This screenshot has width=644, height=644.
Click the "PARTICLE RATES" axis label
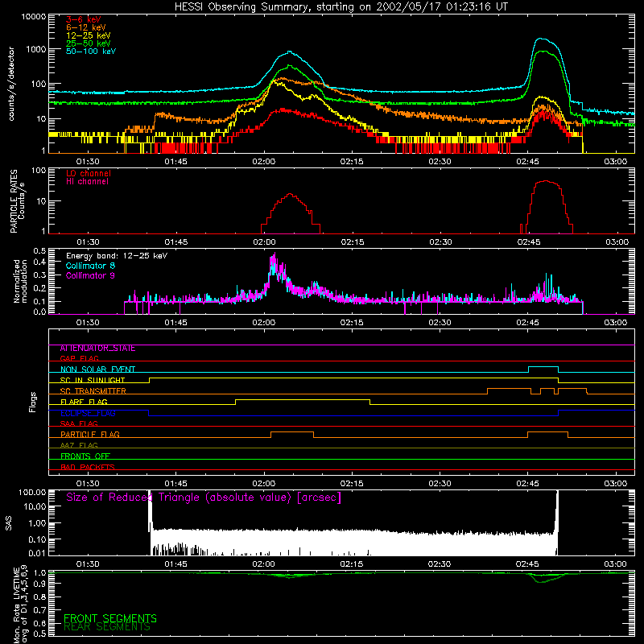click(14, 201)
